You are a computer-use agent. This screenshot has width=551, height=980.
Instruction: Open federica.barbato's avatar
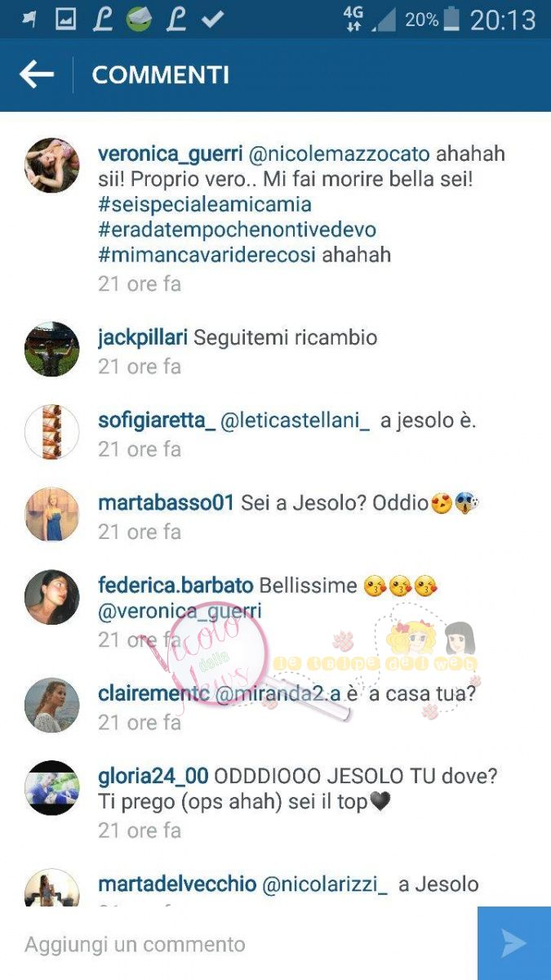(x=52, y=597)
